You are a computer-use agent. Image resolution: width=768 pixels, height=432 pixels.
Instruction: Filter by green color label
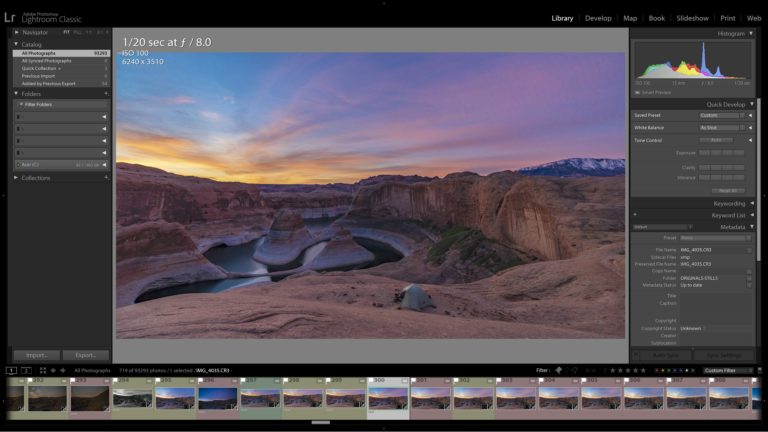(669, 370)
